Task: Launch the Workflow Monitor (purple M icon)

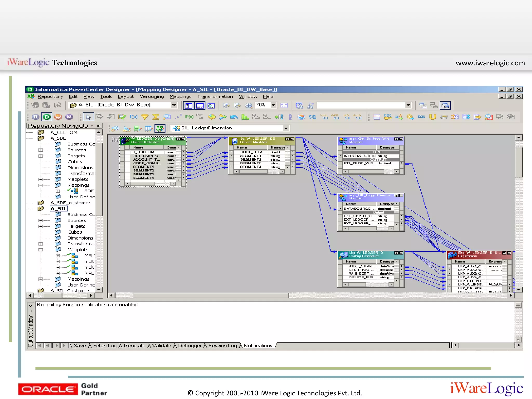Action: [69, 117]
